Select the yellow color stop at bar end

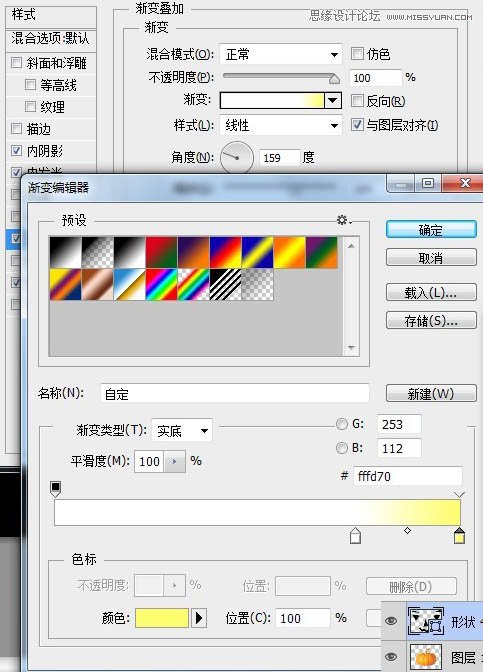[459, 536]
